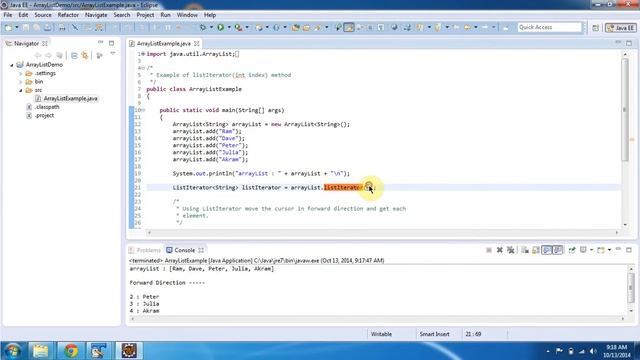
Task: Expand the .settings folder
Action: click(x=20, y=73)
